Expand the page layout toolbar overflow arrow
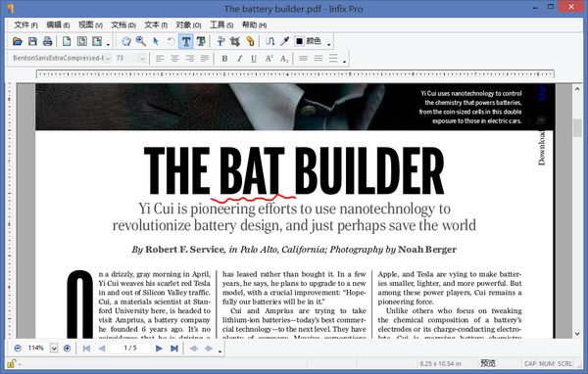The image size is (588, 374). (x=108, y=45)
